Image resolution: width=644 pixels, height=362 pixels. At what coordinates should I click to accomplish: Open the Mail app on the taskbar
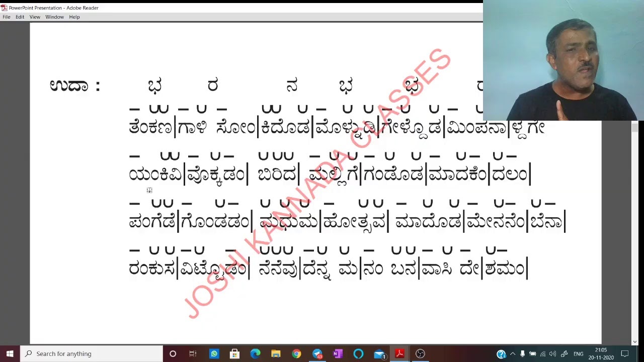click(379, 353)
